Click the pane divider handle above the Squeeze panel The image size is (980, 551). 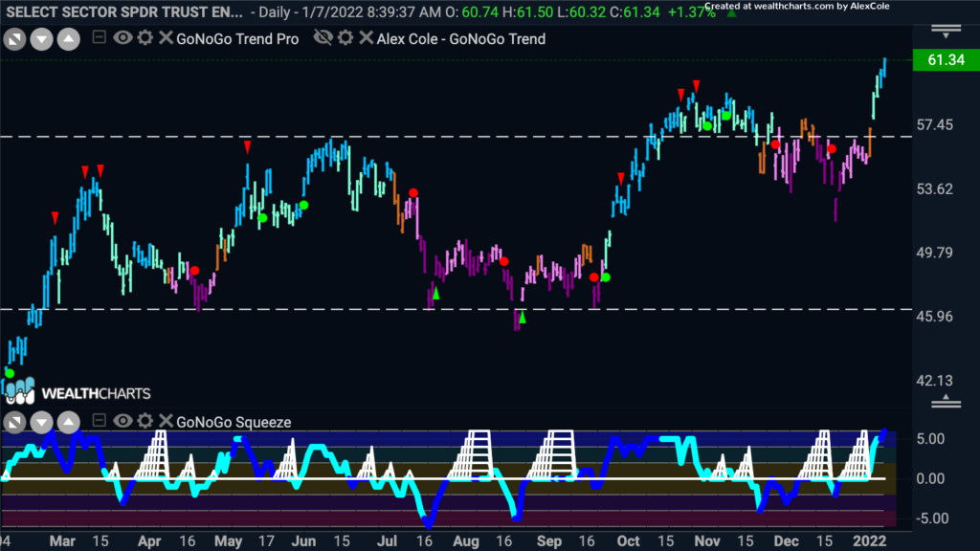click(946, 401)
